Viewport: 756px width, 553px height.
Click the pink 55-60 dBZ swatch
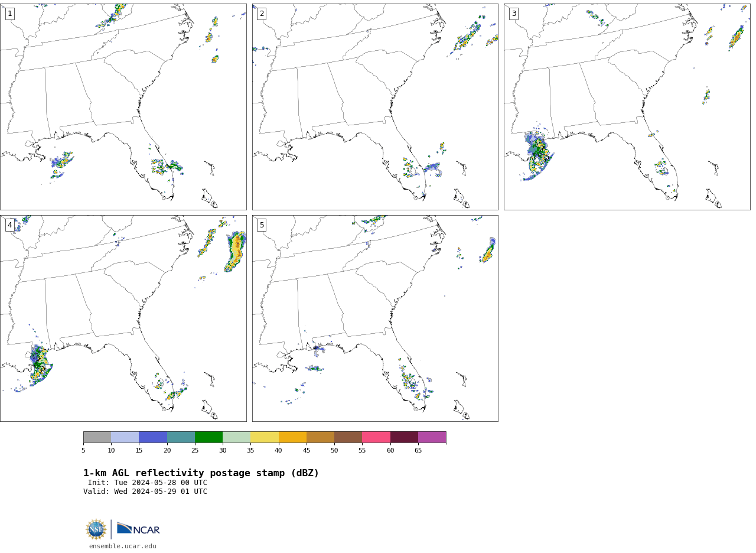tap(376, 437)
